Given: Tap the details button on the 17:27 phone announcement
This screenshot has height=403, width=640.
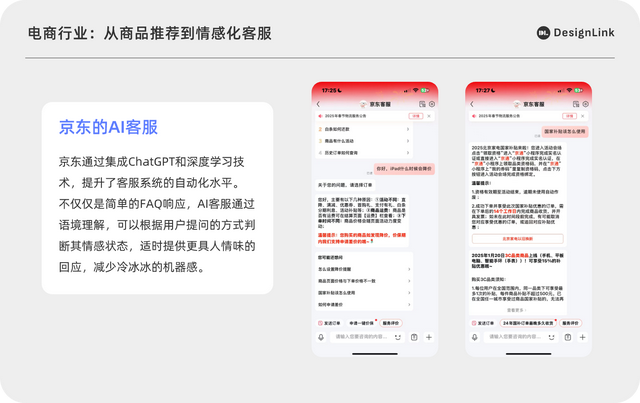Looking at the screenshot, I should (x=569, y=116).
